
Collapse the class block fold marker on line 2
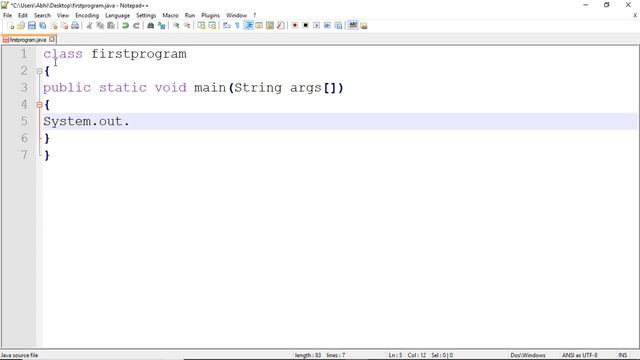click(40, 71)
